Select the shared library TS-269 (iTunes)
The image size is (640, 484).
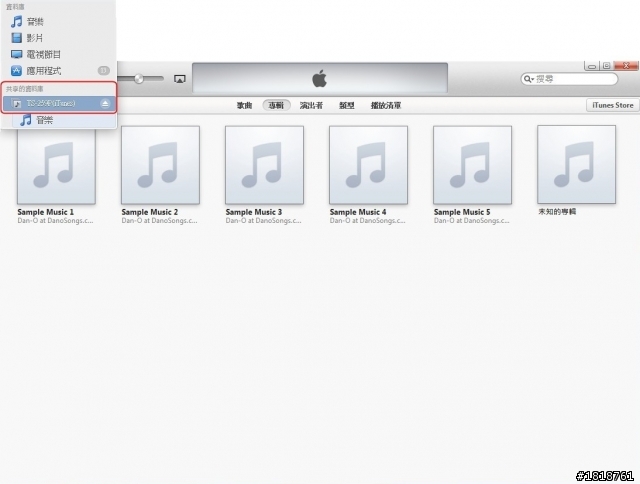click(x=59, y=104)
